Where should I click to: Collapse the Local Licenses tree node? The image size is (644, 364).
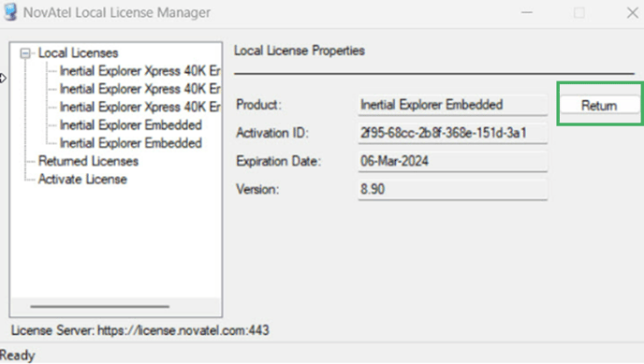(x=25, y=53)
